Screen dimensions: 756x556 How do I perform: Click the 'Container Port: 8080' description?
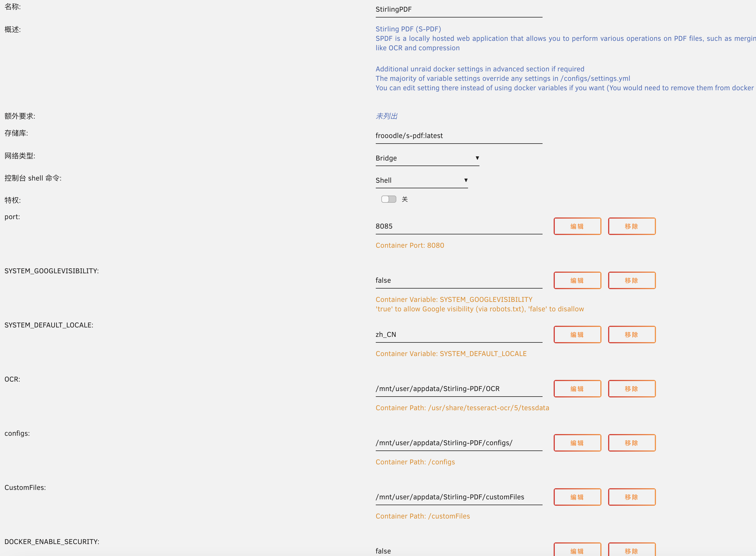pos(410,245)
